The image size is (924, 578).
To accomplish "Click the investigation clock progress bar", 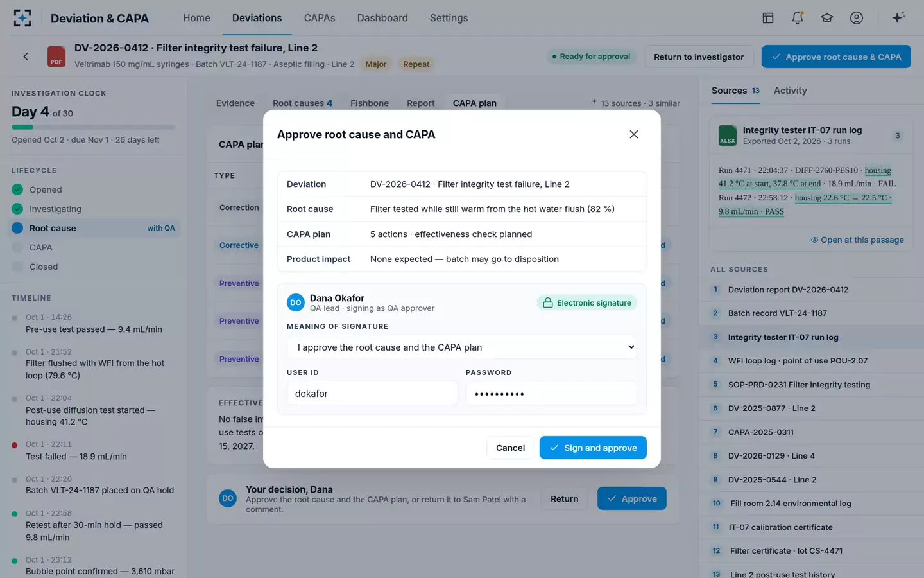I will click(x=93, y=127).
